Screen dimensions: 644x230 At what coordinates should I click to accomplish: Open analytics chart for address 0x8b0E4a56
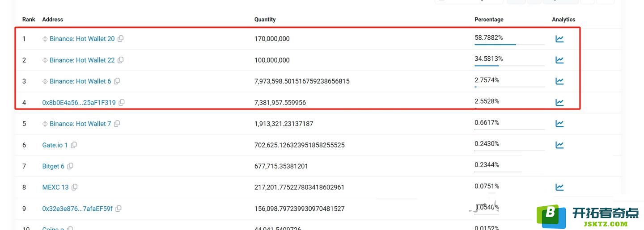tap(559, 102)
